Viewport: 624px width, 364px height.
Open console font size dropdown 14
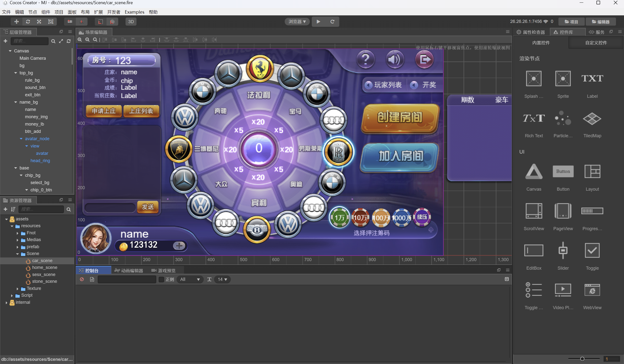pos(222,279)
